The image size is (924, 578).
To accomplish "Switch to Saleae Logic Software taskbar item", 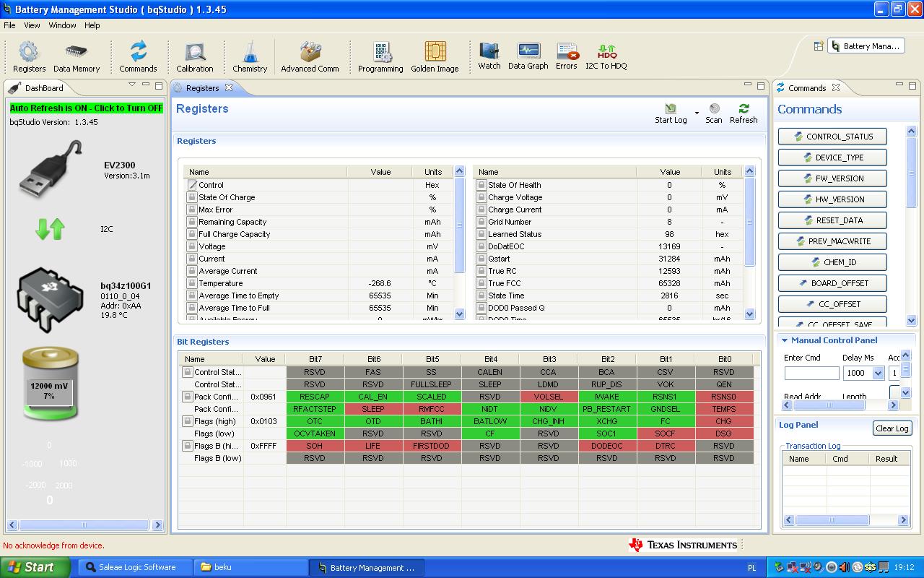I will 136,567.
